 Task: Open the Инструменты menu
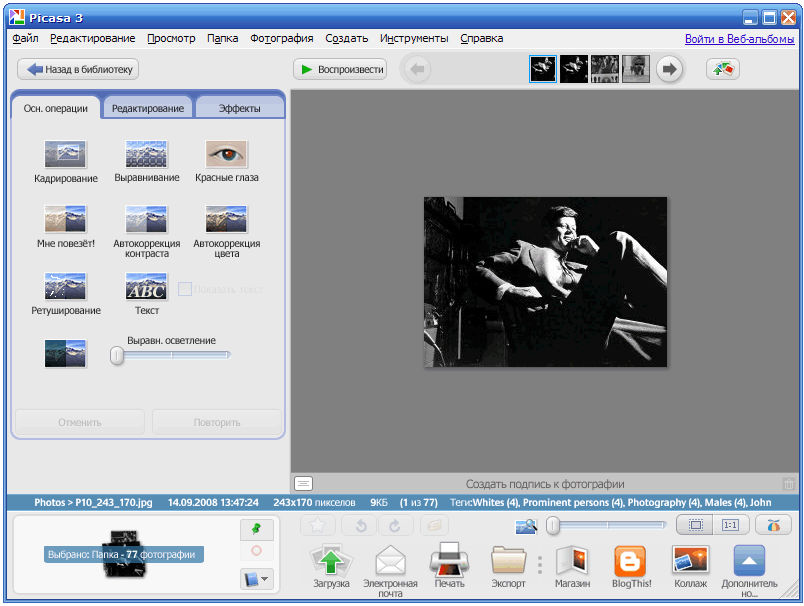coord(414,38)
